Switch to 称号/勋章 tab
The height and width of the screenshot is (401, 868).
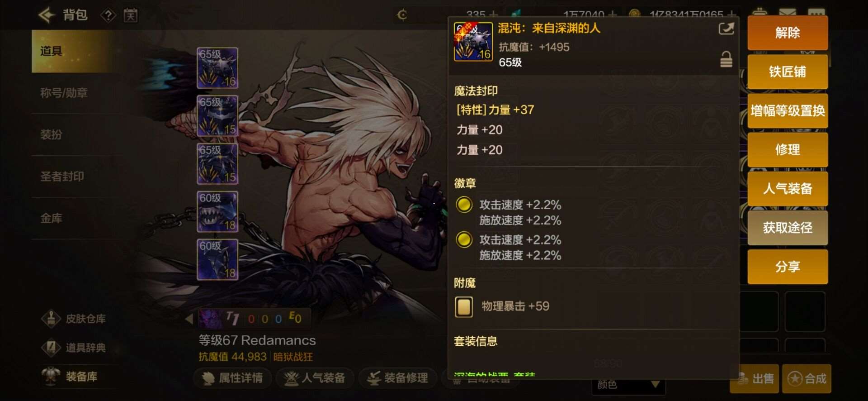[x=64, y=93]
